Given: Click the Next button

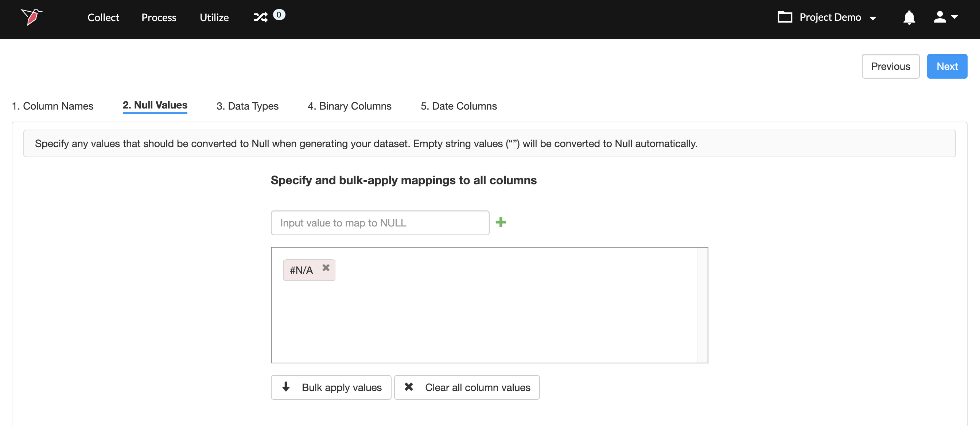Looking at the screenshot, I should coord(946,67).
